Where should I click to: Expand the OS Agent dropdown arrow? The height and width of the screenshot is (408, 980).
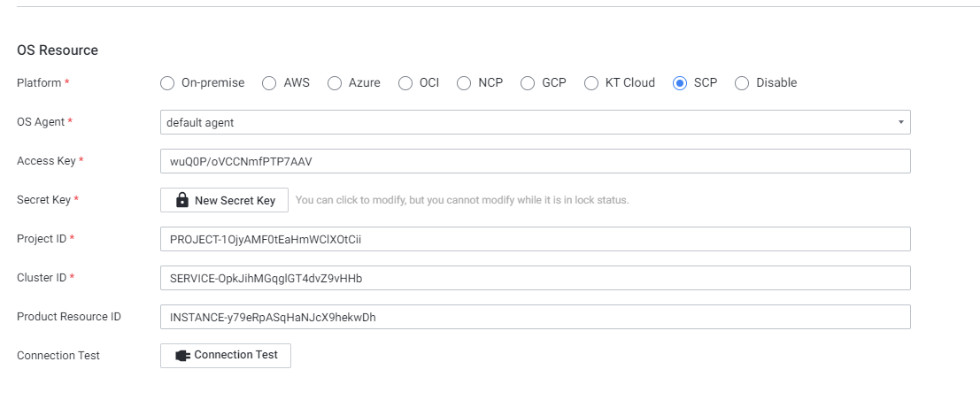point(900,122)
